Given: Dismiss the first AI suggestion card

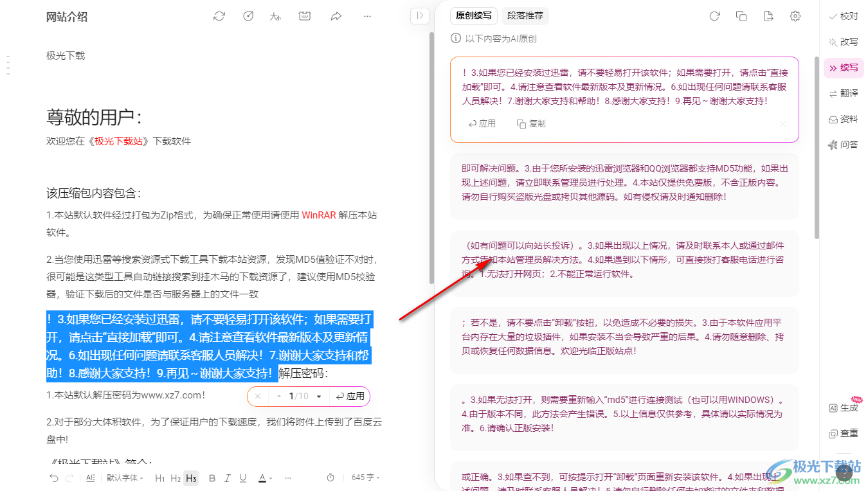Looking at the screenshot, I should [x=783, y=123].
